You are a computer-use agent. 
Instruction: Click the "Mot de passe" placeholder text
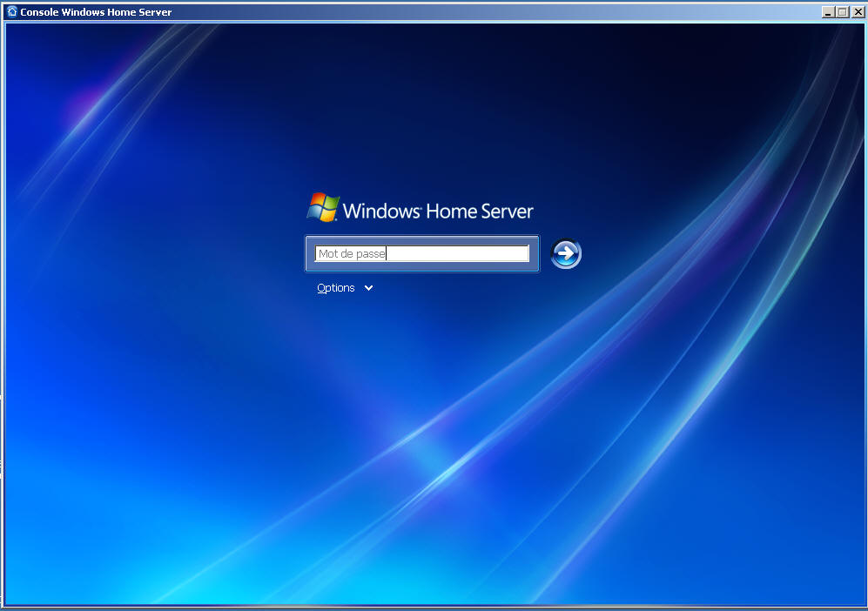point(352,254)
